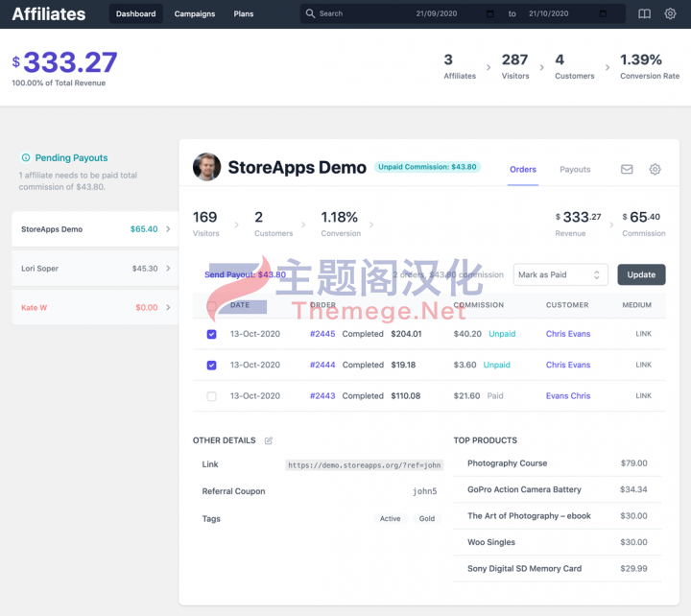Viewport: 691px width, 616px height.
Task: Click StoreApps Demo profile avatar
Action: point(206,167)
